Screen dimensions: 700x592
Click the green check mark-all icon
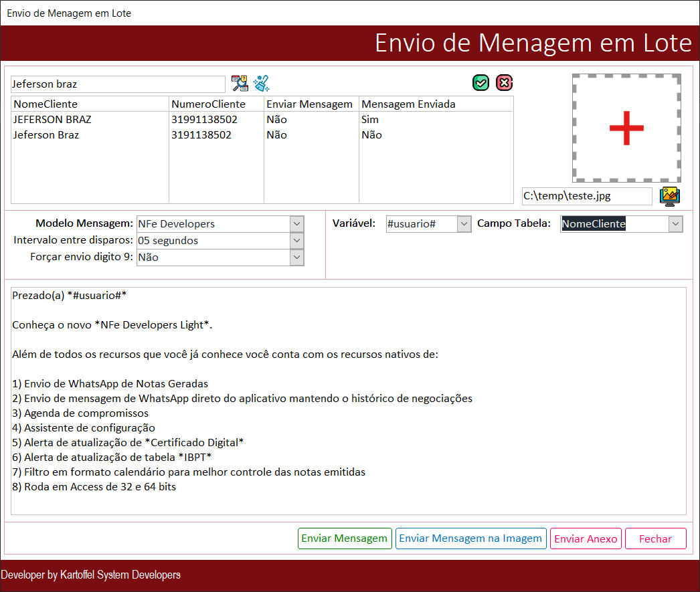point(480,83)
